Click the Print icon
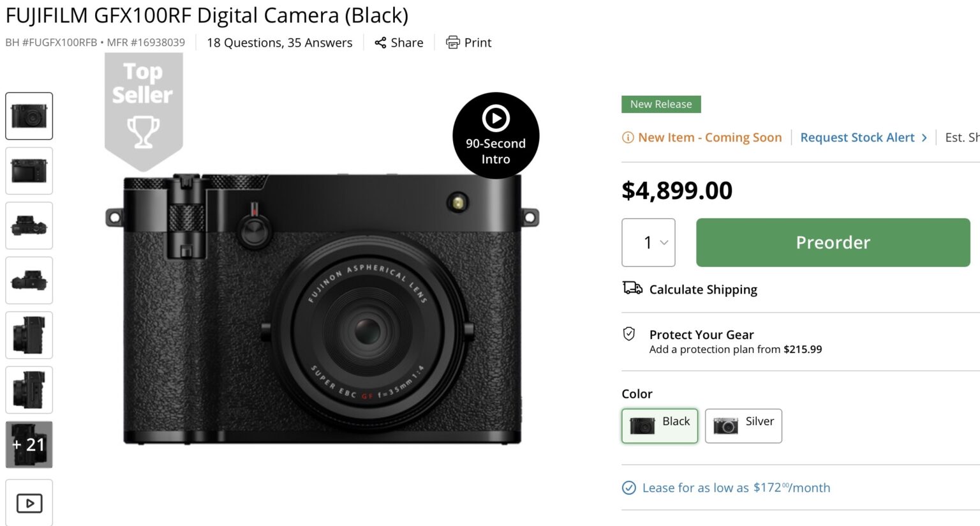980x526 pixels. tap(452, 43)
